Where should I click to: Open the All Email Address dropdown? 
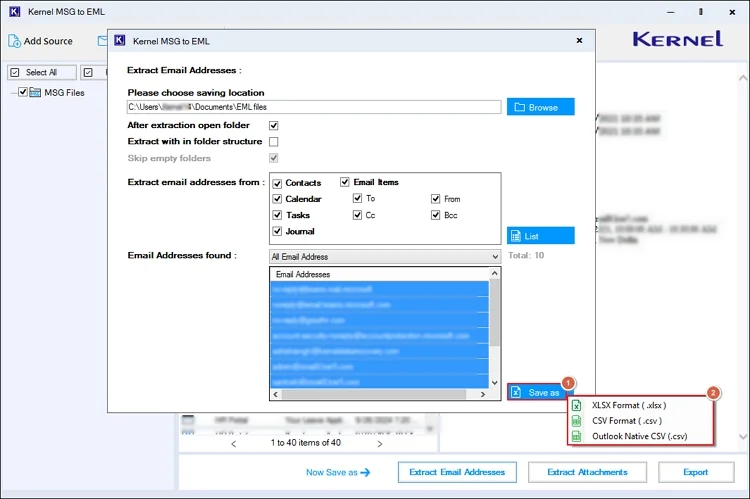click(494, 257)
